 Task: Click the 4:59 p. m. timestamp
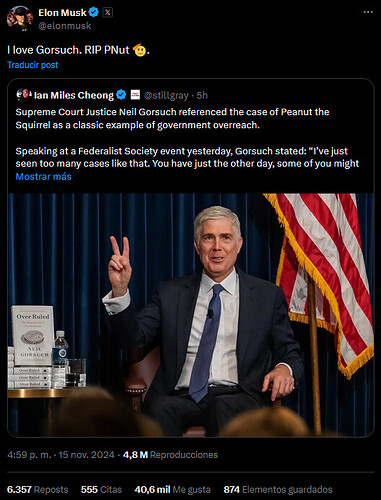tap(29, 455)
